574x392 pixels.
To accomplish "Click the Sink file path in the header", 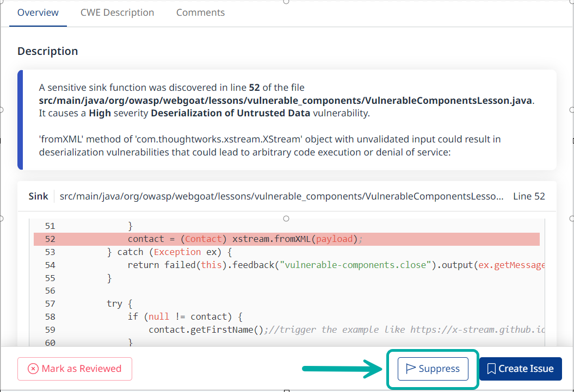I will click(281, 196).
